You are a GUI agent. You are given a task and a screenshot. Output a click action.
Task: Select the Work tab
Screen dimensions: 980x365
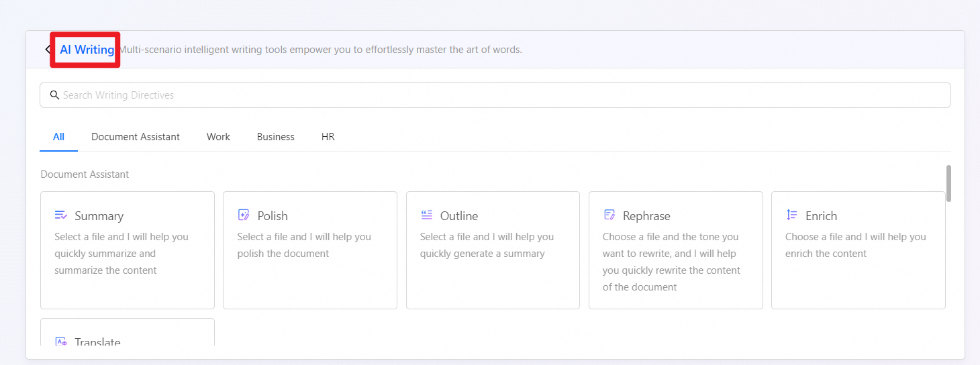click(218, 137)
